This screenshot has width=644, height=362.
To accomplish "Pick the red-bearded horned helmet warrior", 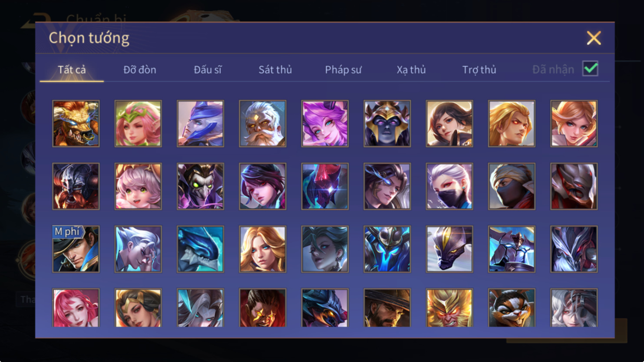I will click(x=76, y=186).
